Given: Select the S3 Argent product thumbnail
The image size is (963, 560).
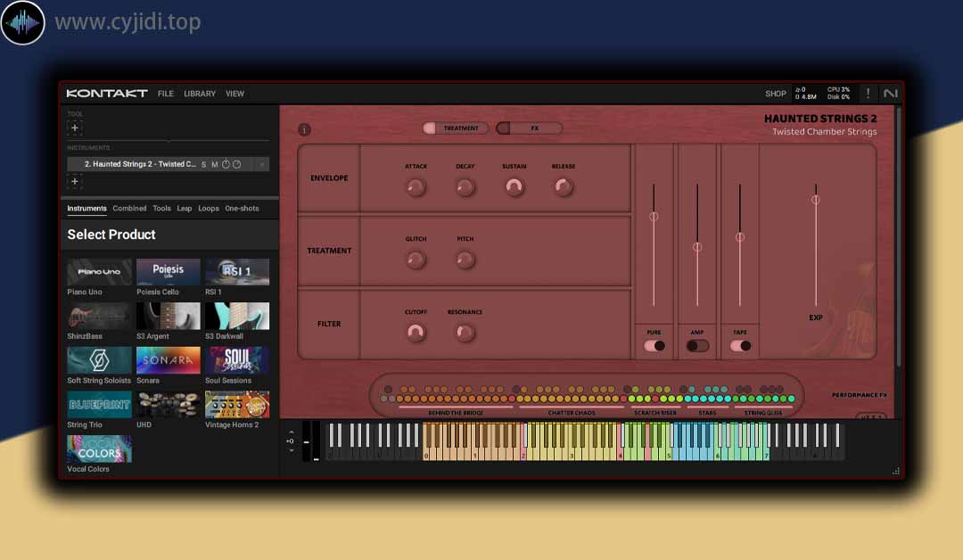Looking at the screenshot, I should (x=169, y=317).
